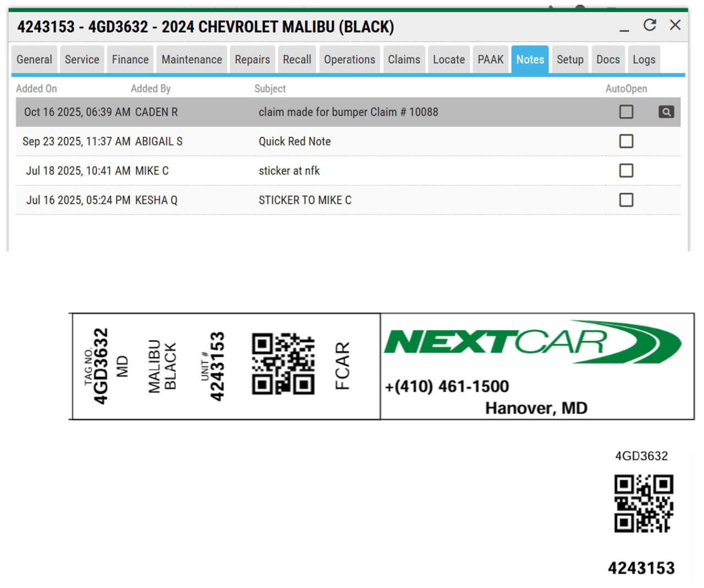Image resolution: width=704 pixels, height=588 pixels.
Task: Click the small QR code under 4GD3632
Action: (x=643, y=503)
